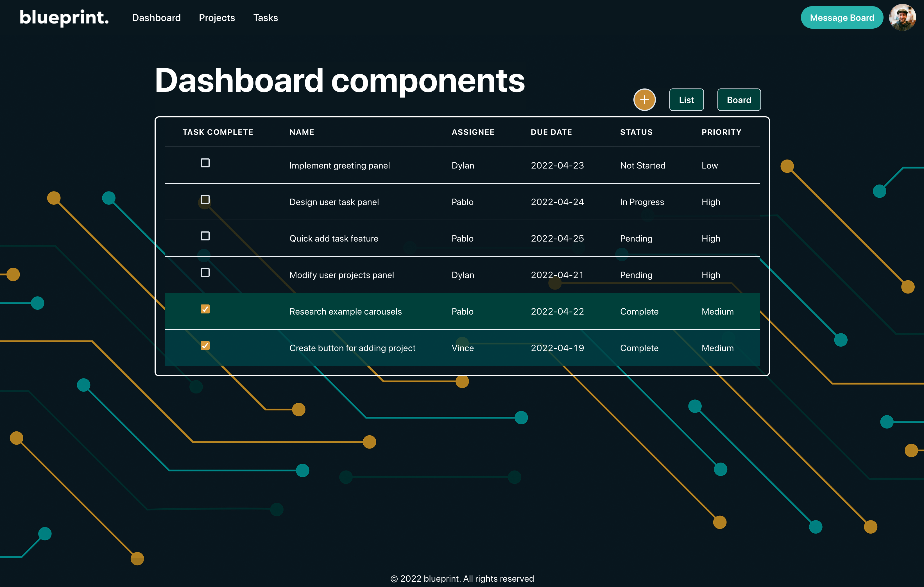
Task: Click the In Progress status cell
Action: click(x=642, y=202)
